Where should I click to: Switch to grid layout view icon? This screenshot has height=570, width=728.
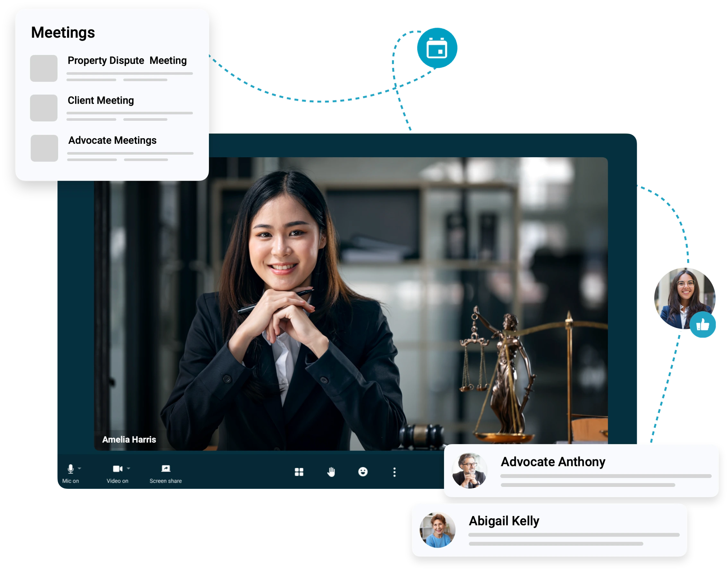(x=299, y=472)
